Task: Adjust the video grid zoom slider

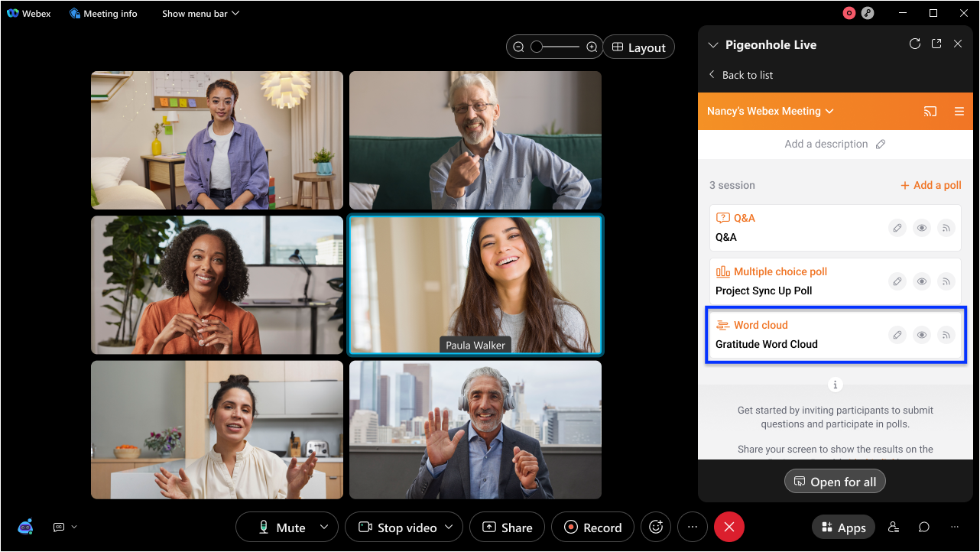Action: 555,47
